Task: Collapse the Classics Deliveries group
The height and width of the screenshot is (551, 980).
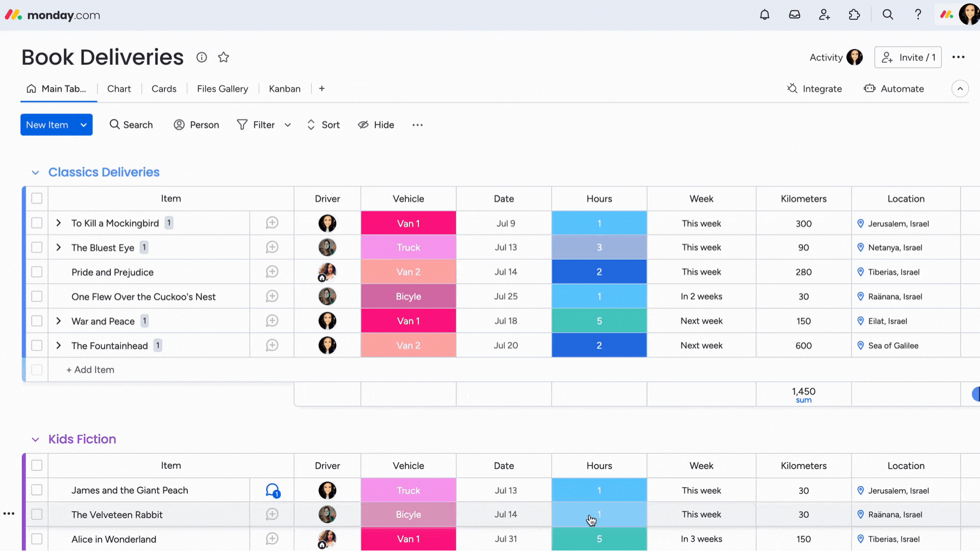Action: pos(34,171)
